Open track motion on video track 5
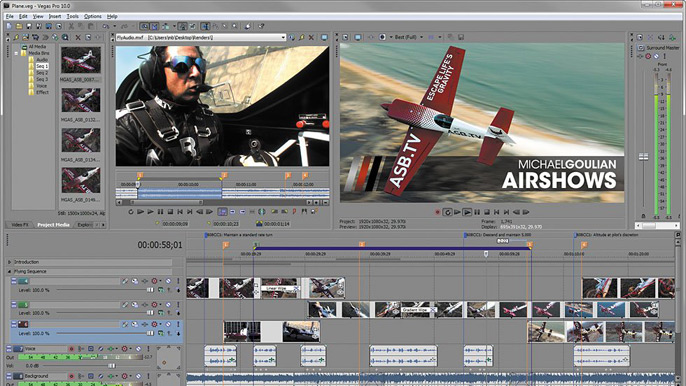Image resolution: width=686 pixels, height=386 pixels. [x=135, y=304]
